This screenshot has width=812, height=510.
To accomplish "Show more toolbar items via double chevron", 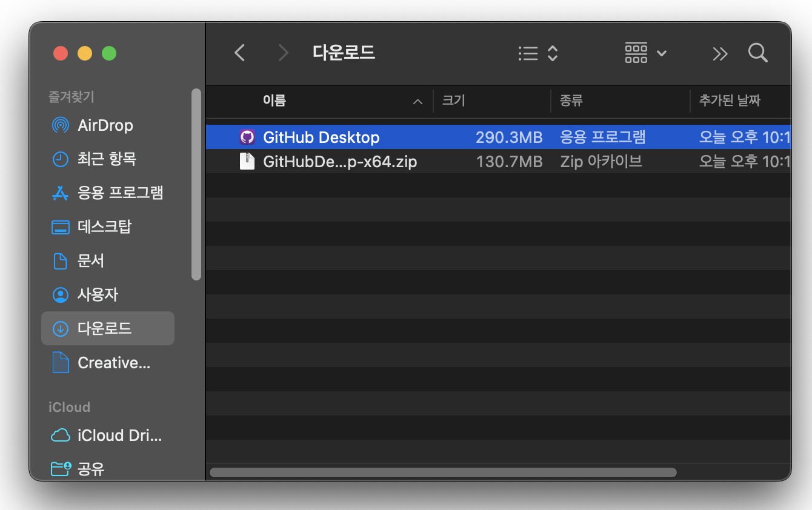I will pos(720,54).
